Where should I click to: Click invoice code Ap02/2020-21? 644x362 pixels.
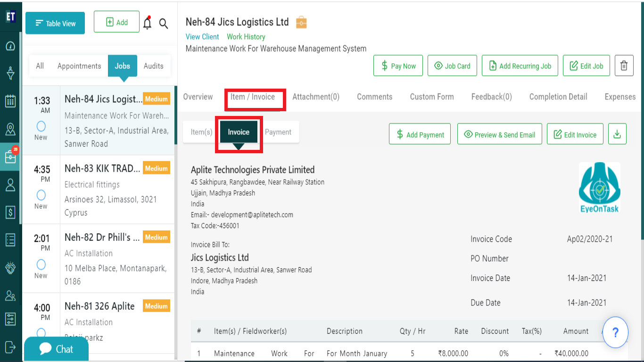(x=590, y=239)
